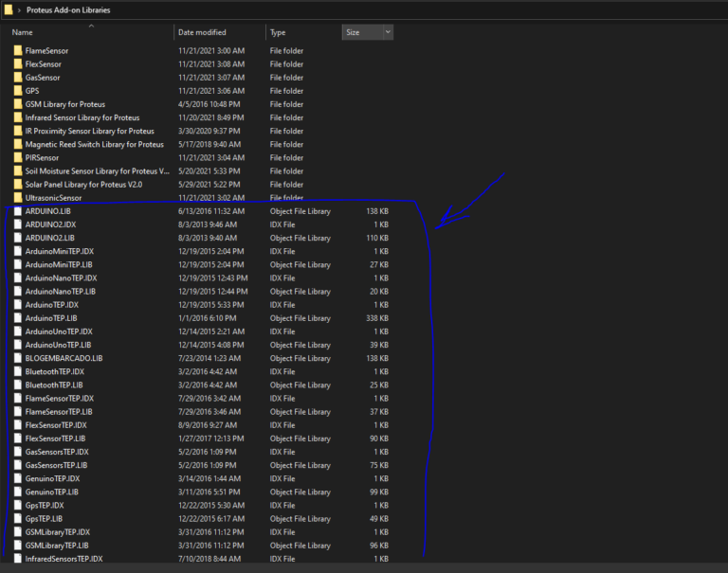Select the GPS folder icon
728x573 pixels.
pos(18,91)
